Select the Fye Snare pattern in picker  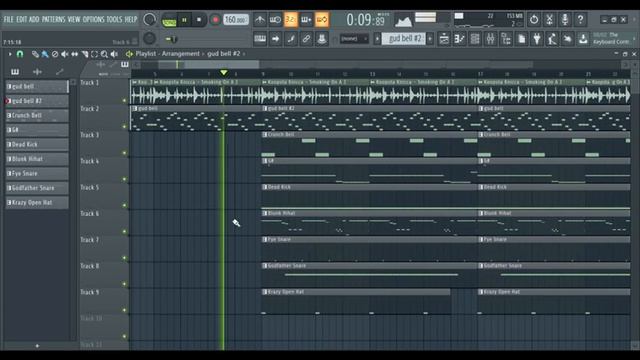(37, 173)
